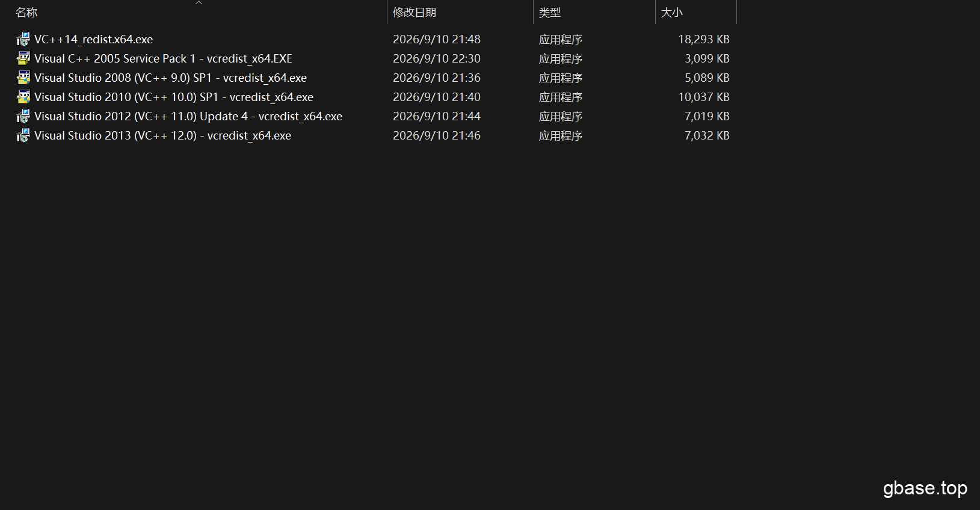Click the 7,032 KB size value
This screenshot has width=980, height=510.
point(707,135)
